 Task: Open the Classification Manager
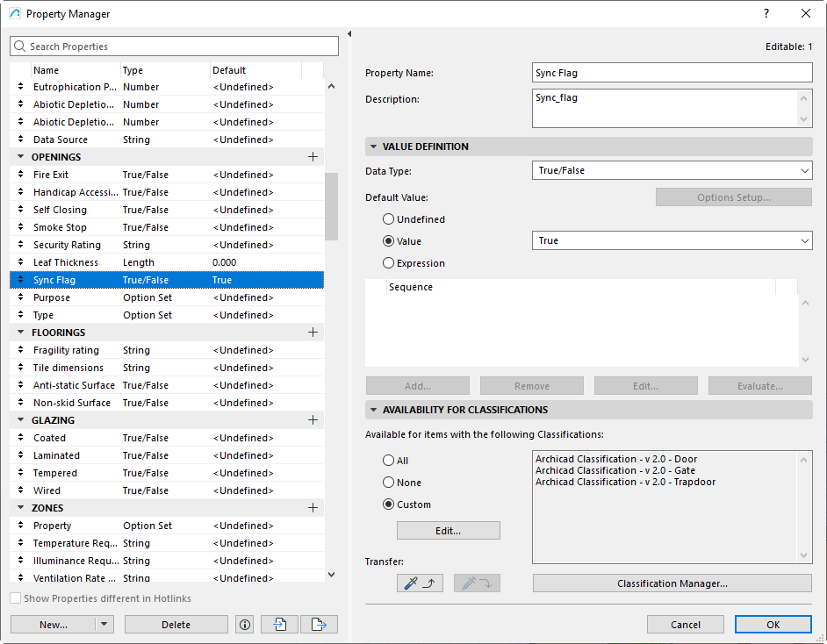(x=672, y=583)
